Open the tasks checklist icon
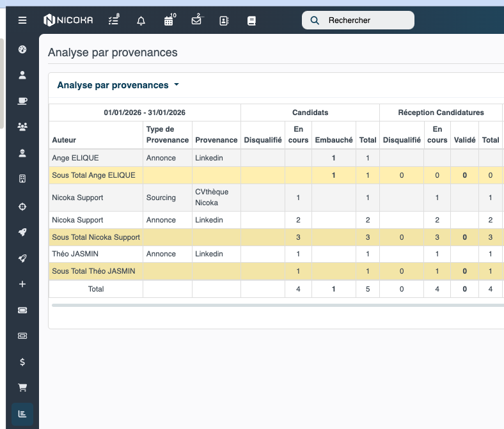504x429 pixels. click(114, 20)
